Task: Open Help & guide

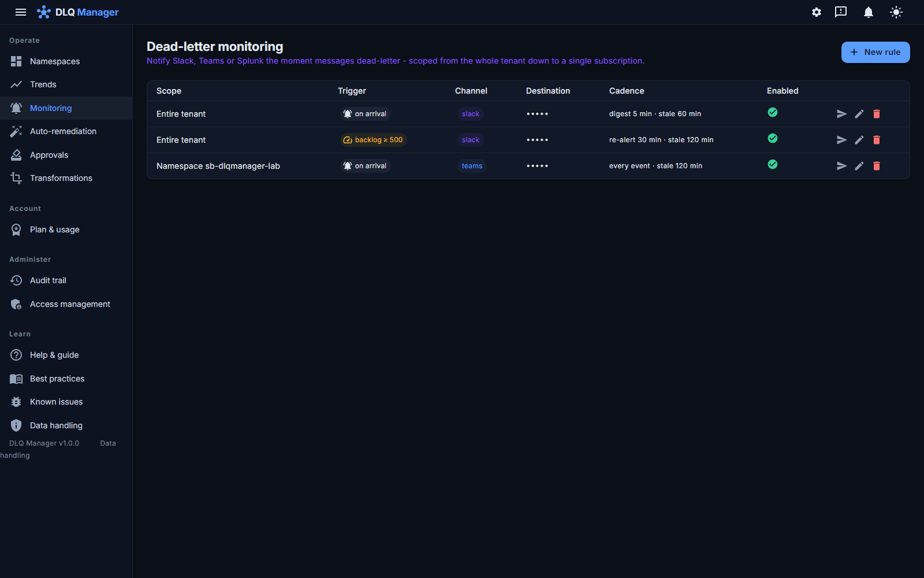Action: [66, 355]
